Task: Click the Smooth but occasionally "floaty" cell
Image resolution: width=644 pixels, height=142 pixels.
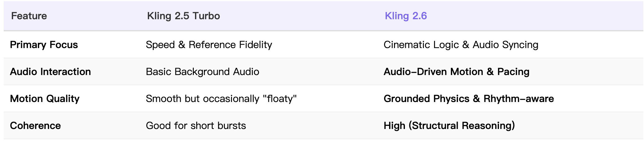Action: pyautogui.click(x=221, y=99)
